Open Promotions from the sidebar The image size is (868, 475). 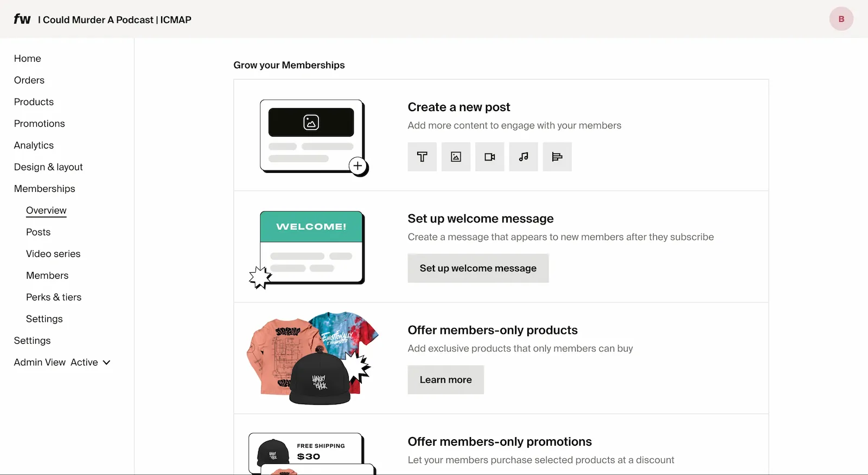click(x=39, y=124)
